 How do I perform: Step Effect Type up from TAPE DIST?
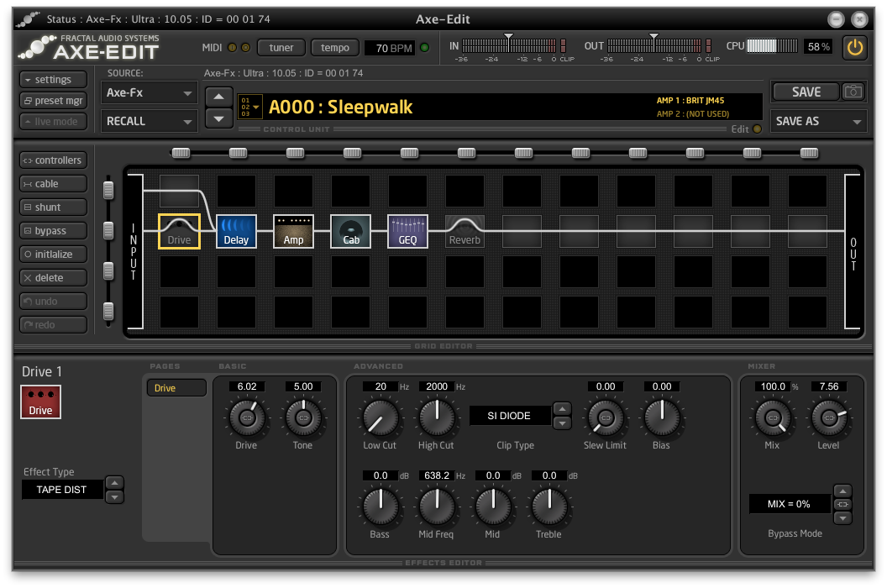(x=114, y=483)
